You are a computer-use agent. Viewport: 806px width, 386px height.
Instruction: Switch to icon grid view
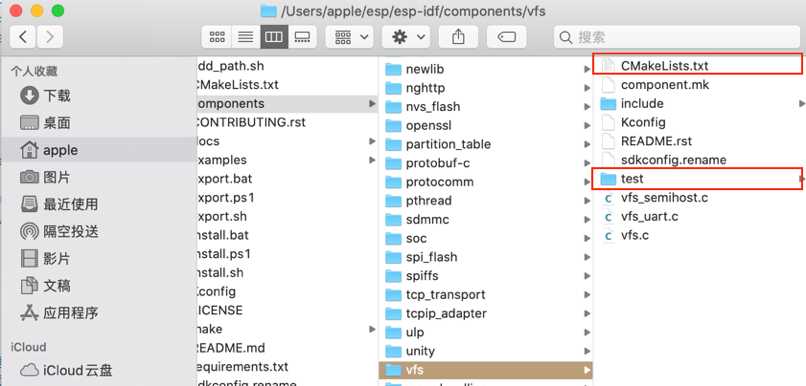(x=217, y=37)
